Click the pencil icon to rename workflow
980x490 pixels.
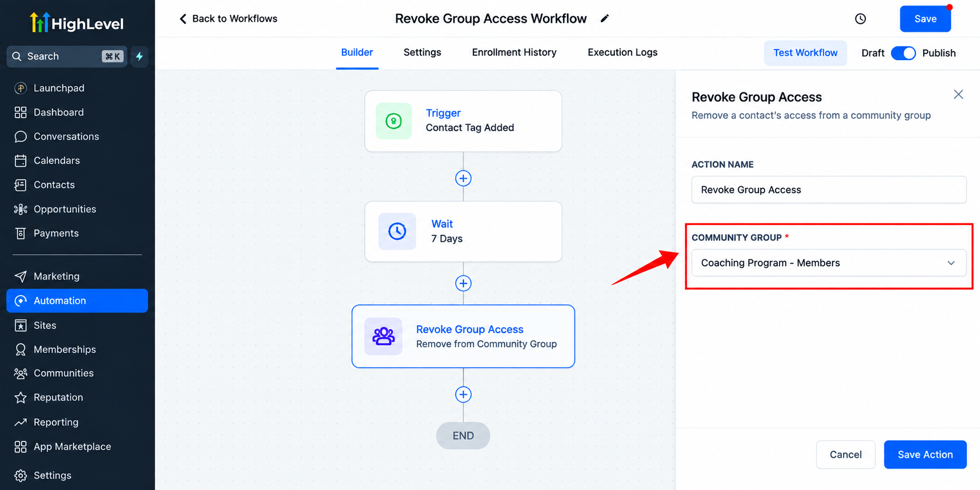605,19
